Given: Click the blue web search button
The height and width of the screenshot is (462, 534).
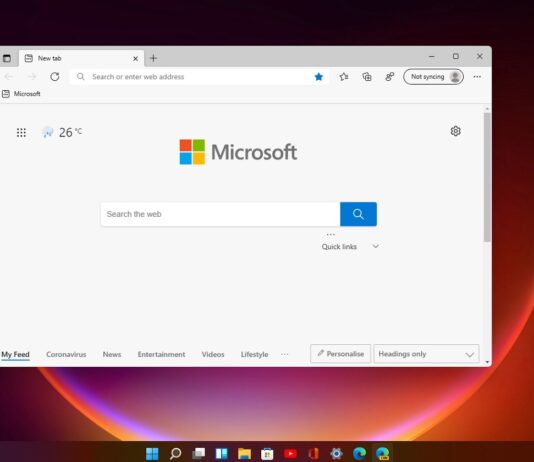Looking at the screenshot, I should [358, 214].
